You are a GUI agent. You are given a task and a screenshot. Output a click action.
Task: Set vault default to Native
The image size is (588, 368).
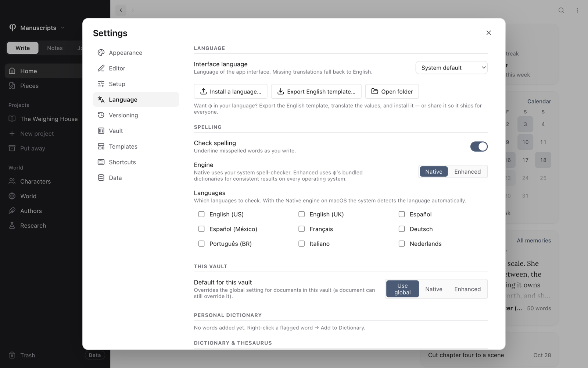[434, 289]
